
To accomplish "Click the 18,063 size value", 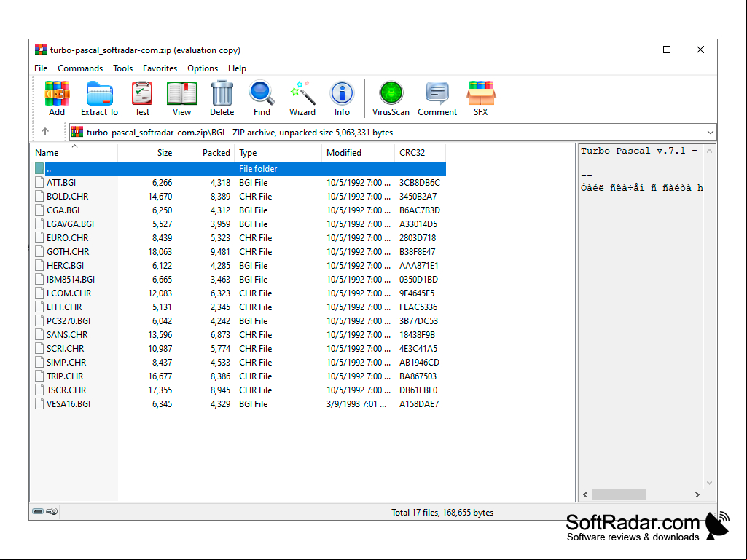I will (160, 251).
